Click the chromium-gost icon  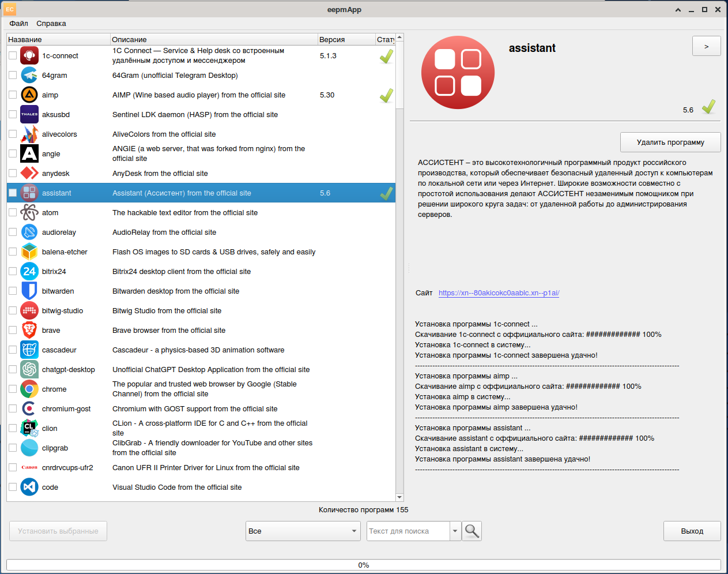pos(29,409)
